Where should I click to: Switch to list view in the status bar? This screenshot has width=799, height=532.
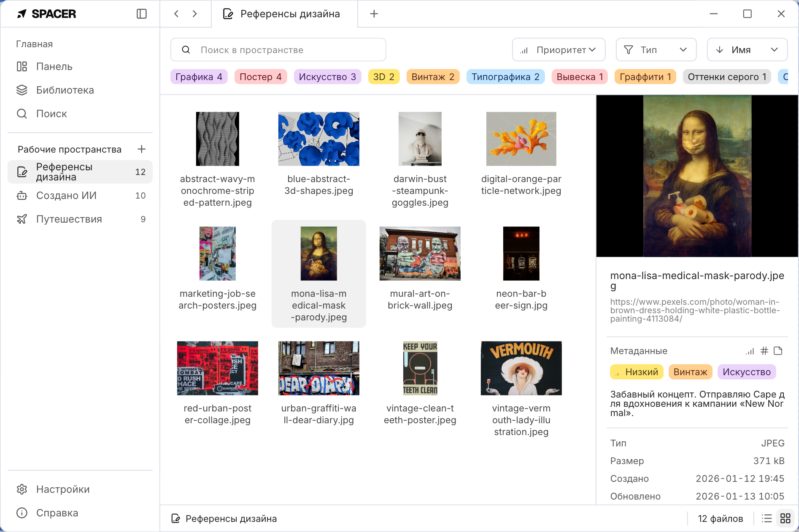pos(767,519)
